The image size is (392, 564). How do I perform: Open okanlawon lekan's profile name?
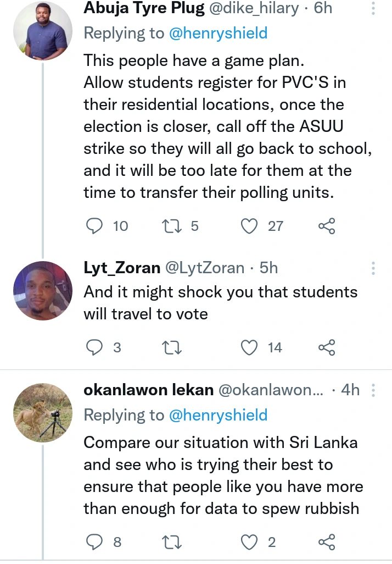point(148,390)
